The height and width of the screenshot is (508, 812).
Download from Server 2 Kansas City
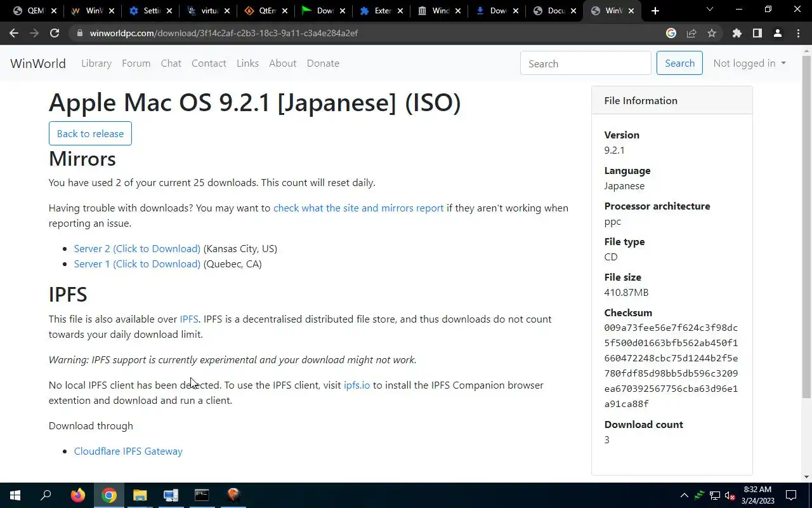(137, 249)
